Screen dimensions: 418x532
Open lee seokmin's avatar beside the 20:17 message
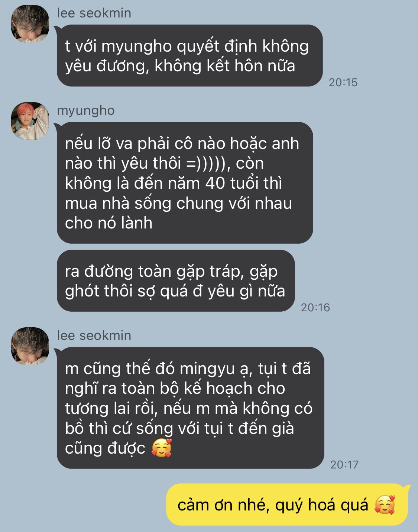click(x=30, y=346)
